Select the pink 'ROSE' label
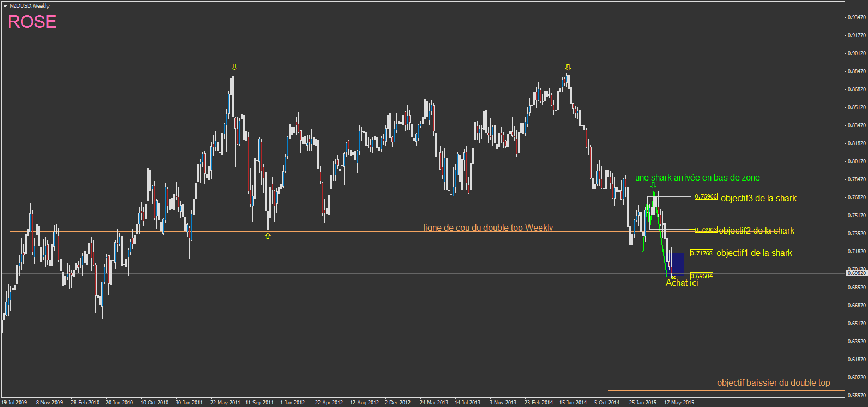Viewport: 868px width, 407px height. (32, 22)
